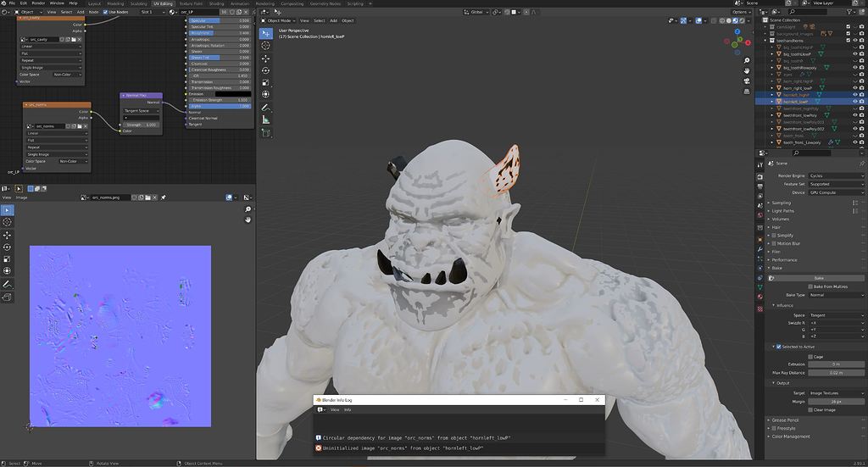Viewport: 868px width, 467px height.
Task: Open the Render menu in top bar
Action: pyautogui.click(x=38, y=3)
